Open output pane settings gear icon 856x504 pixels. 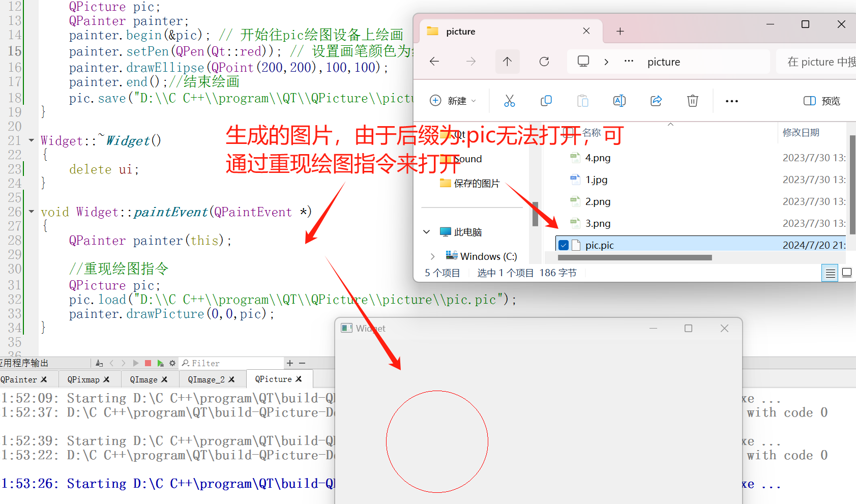pyautogui.click(x=172, y=363)
